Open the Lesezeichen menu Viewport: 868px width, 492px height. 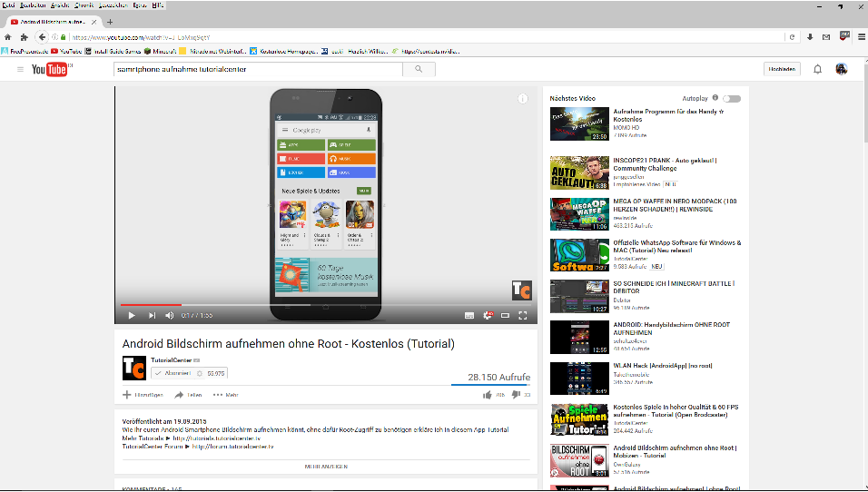[x=113, y=5]
